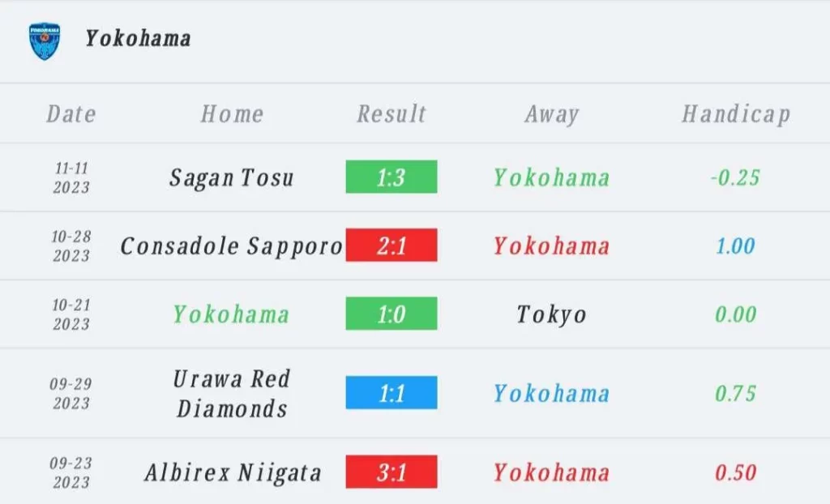Click the Consadole Sapporo team name
Viewport: 830px width, 504px height.
click(231, 246)
